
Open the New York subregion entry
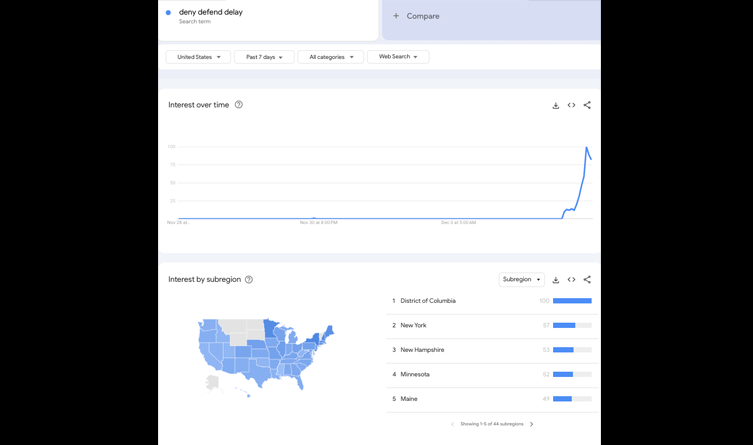click(x=413, y=325)
